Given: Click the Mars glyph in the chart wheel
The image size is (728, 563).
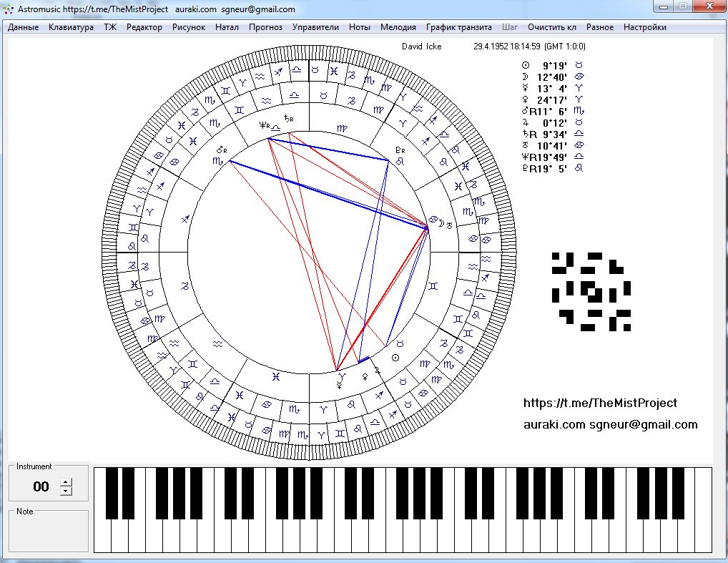Looking at the screenshot, I should click(221, 150).
